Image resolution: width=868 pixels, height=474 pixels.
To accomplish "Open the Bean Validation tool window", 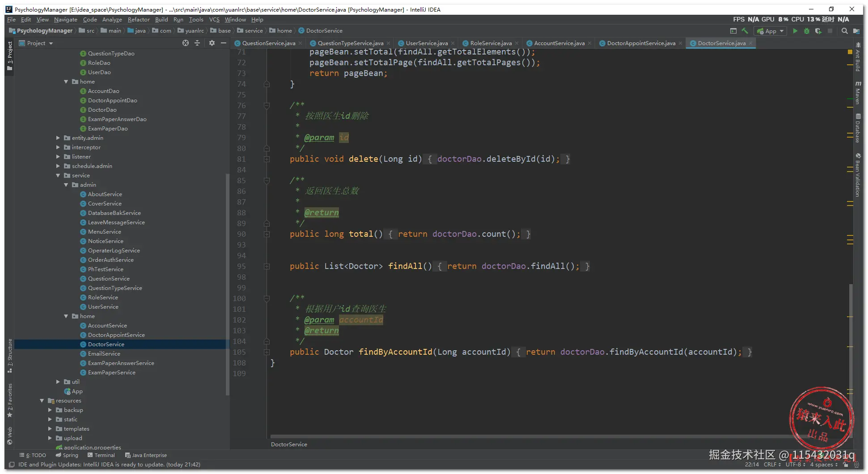I will click(x=858, y=175).
